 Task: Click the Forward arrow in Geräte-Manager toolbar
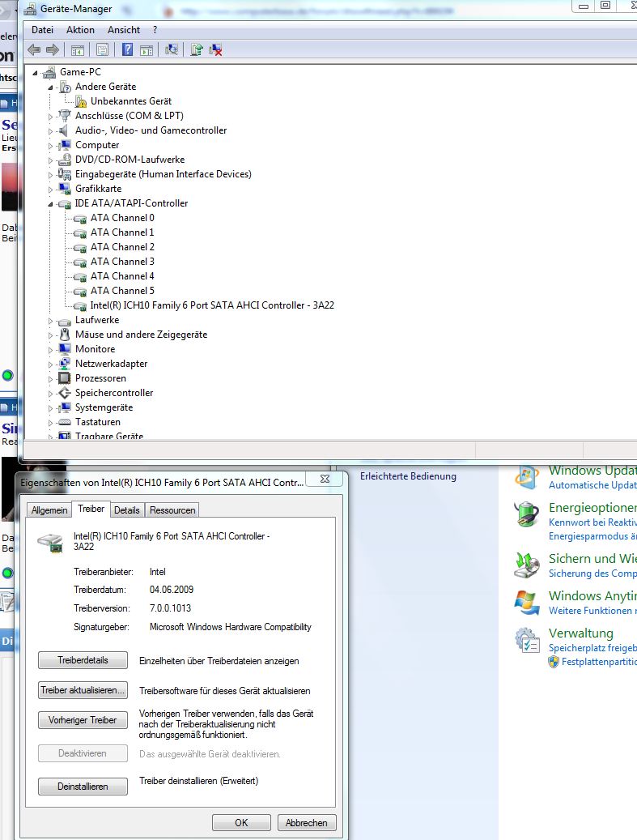click(x=52, y=50)
